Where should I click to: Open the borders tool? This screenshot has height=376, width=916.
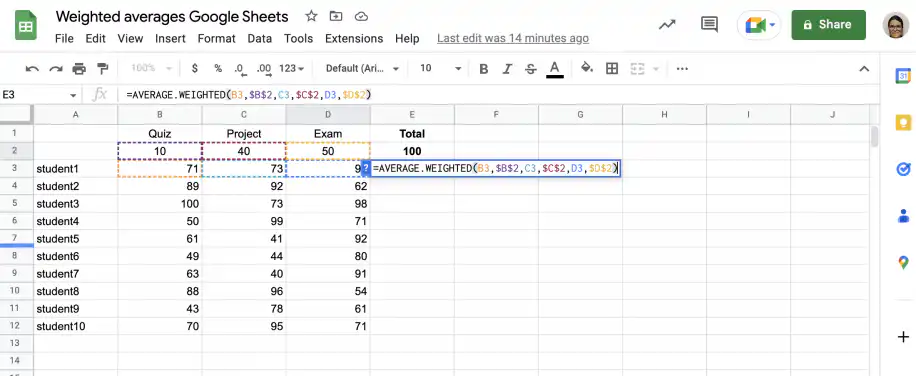click(x=612, y=69)
